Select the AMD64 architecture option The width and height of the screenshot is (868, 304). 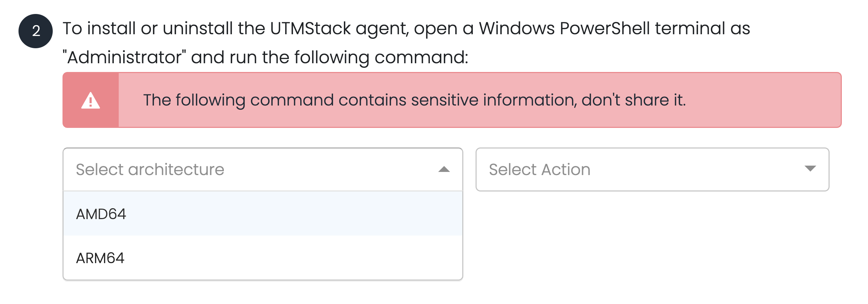pos(101,214)
